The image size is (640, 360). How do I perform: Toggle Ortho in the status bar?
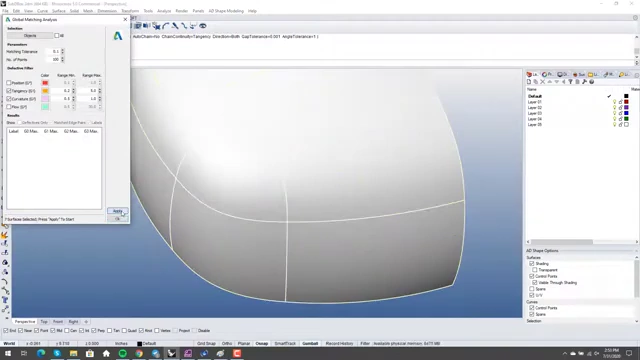point(227,344)
